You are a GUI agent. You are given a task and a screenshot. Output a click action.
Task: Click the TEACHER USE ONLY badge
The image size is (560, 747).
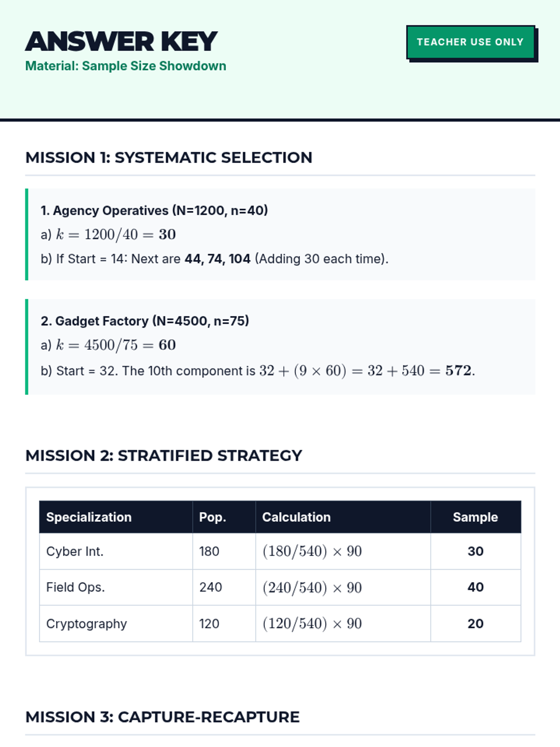pyautogui.click(x=470, y=42)
